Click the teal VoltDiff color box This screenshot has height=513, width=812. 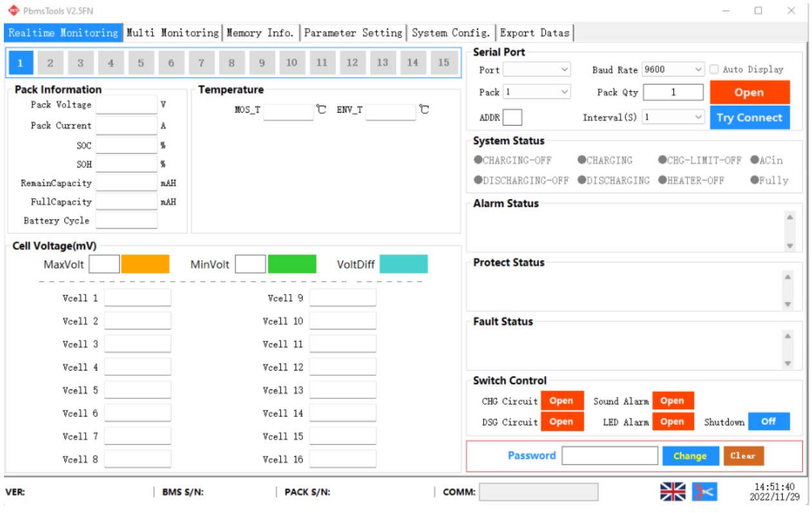coord(403,264)
